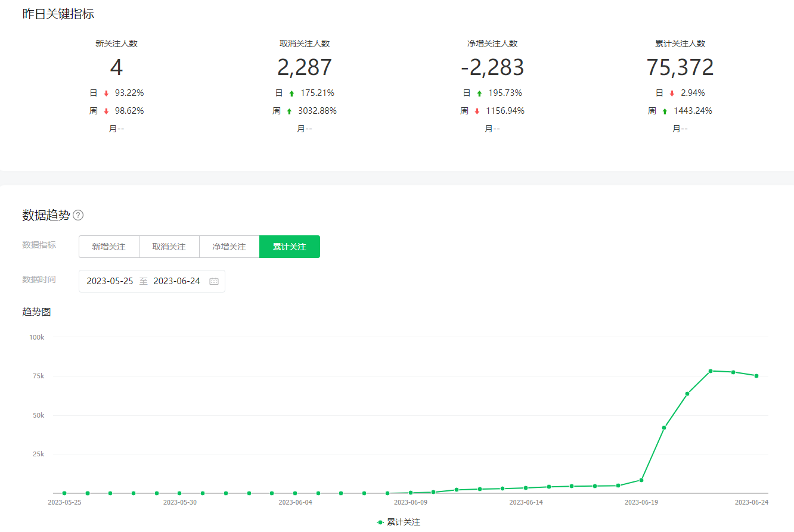This screenshot has height=532, width=794.
Task: Select the 取消关注 metric tab
Action: pos(169,247)
